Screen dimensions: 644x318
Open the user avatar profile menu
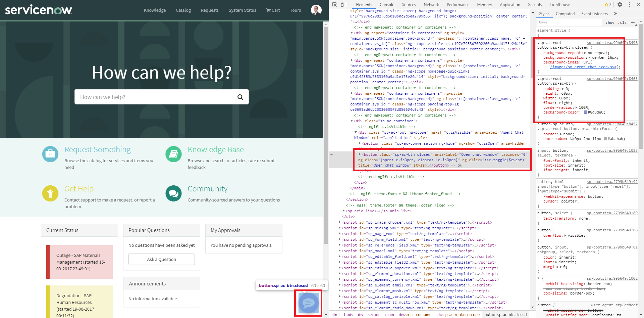pyautogui.click(x=316, y=10)
